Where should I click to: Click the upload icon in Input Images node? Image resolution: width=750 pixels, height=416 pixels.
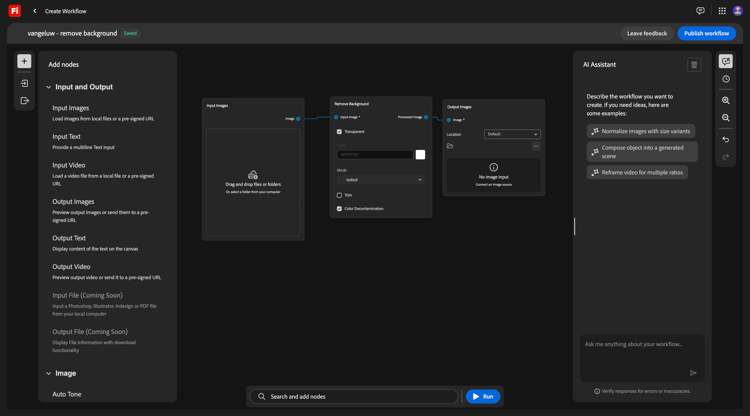(x=253, y=175)
